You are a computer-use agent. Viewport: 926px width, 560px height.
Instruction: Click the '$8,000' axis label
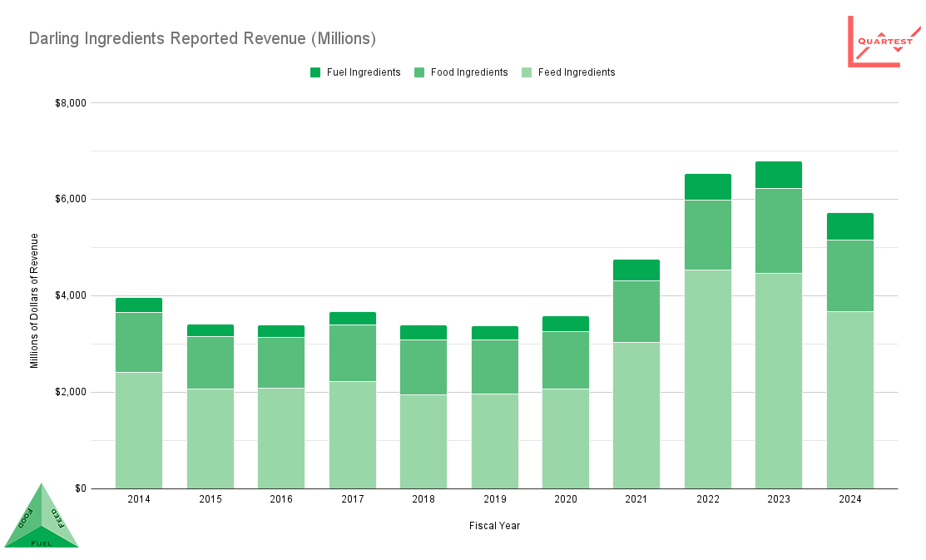pos(71,103)
